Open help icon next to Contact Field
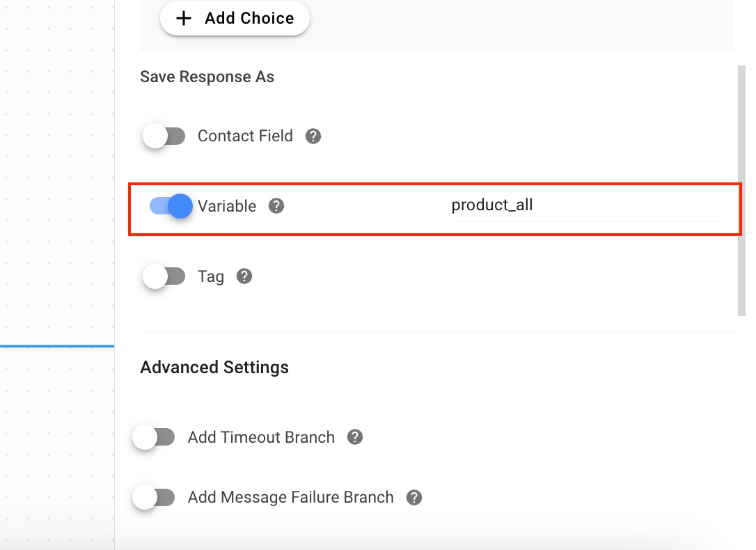 pos(314,136)
